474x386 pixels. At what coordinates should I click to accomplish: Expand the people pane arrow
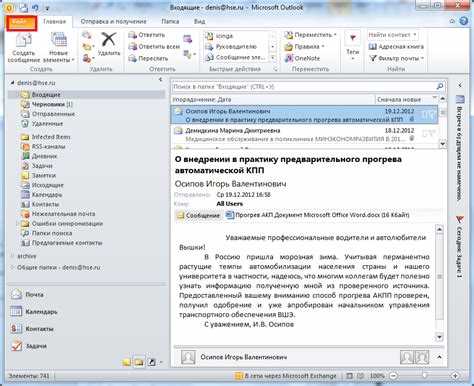pos(440,357)
